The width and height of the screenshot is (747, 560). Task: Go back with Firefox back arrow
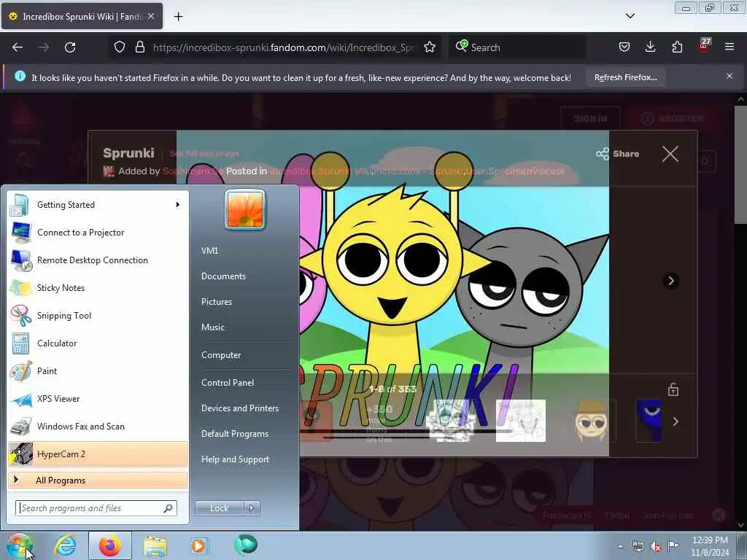(x=18, y=47)
